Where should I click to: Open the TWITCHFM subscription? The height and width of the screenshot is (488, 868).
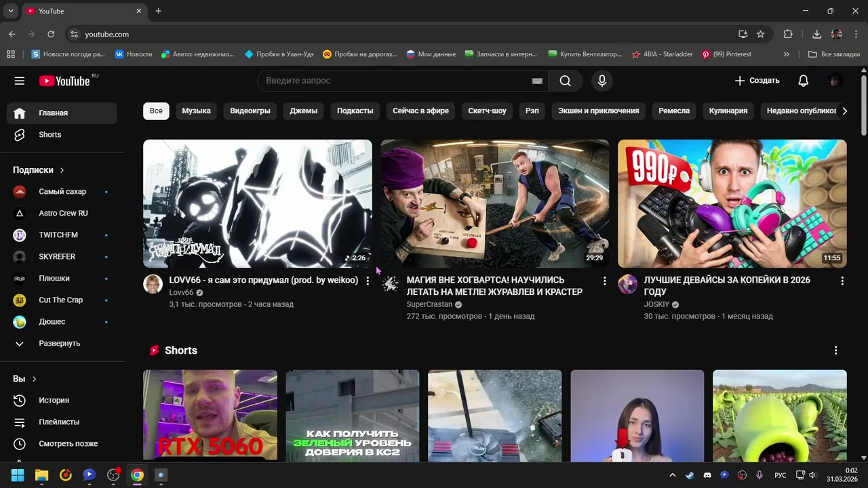point(62,235)
